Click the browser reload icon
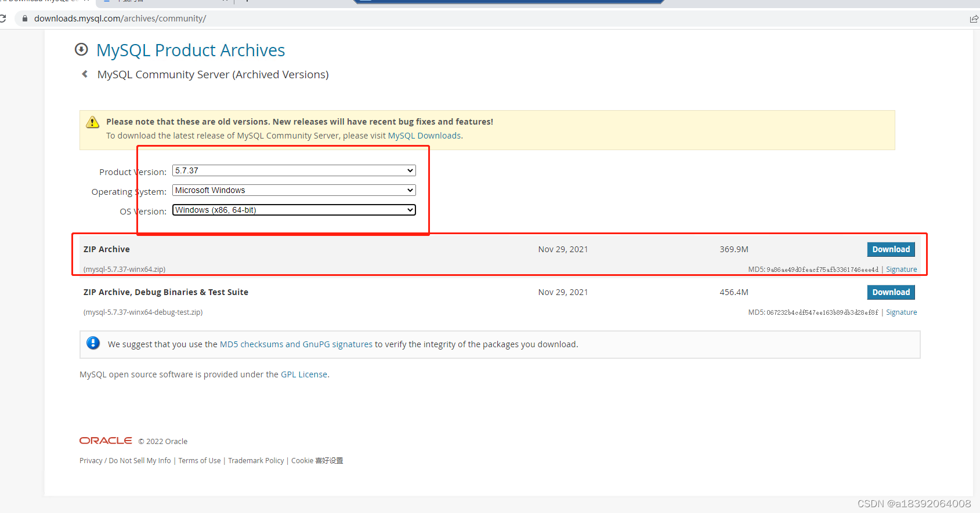Viewport: 980px width, 513px height. [2, 19]
